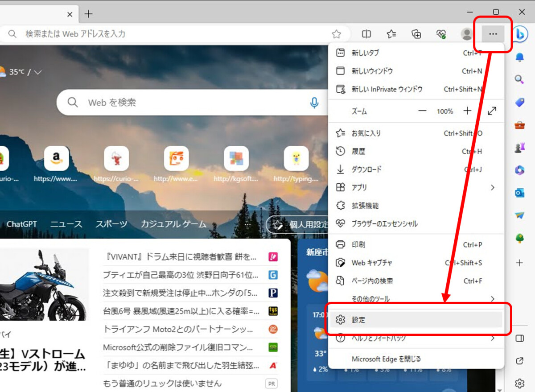Image resolution: width=535 pixels, height=392 pixels.
Task: Open the ニュース feed tab
Action: pyautogui.click(x=66, y=224)
